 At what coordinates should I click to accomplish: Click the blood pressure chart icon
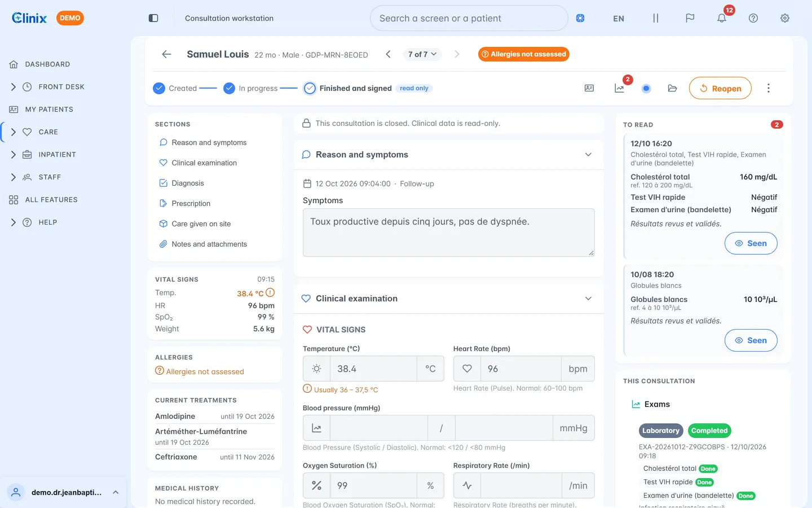316,428
